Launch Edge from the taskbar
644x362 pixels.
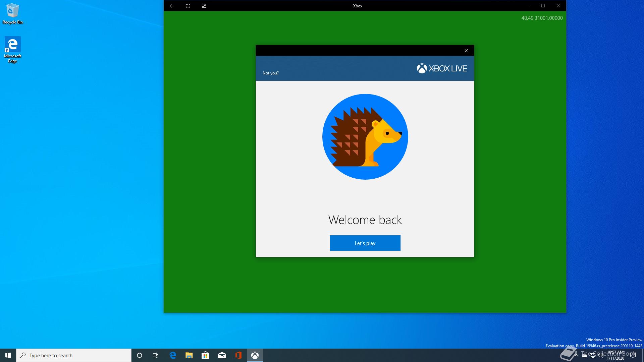(x=173, y=355)
